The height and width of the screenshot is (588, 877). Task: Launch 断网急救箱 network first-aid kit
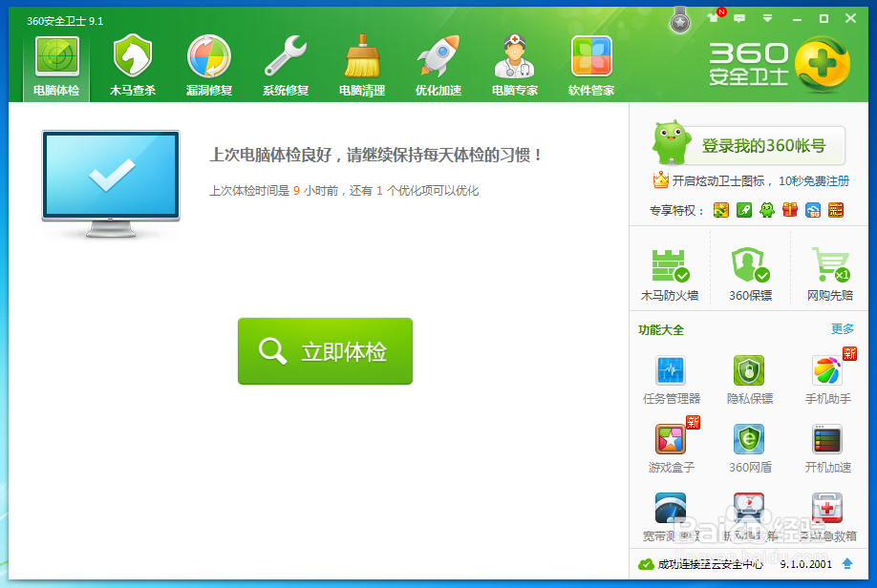(750, 517)
